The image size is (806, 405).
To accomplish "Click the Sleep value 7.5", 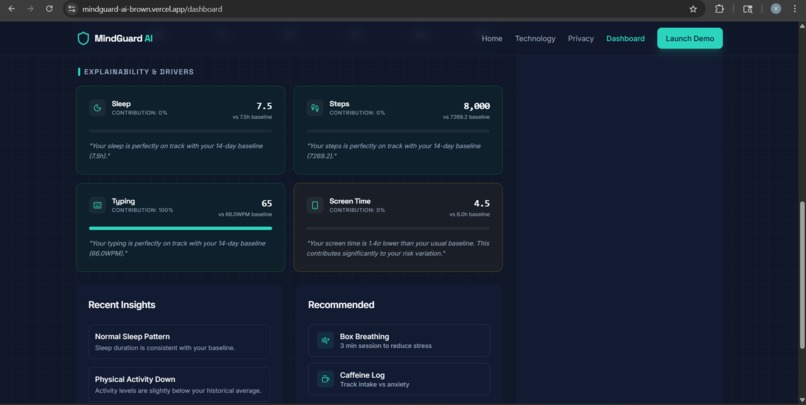I will 264,106.
